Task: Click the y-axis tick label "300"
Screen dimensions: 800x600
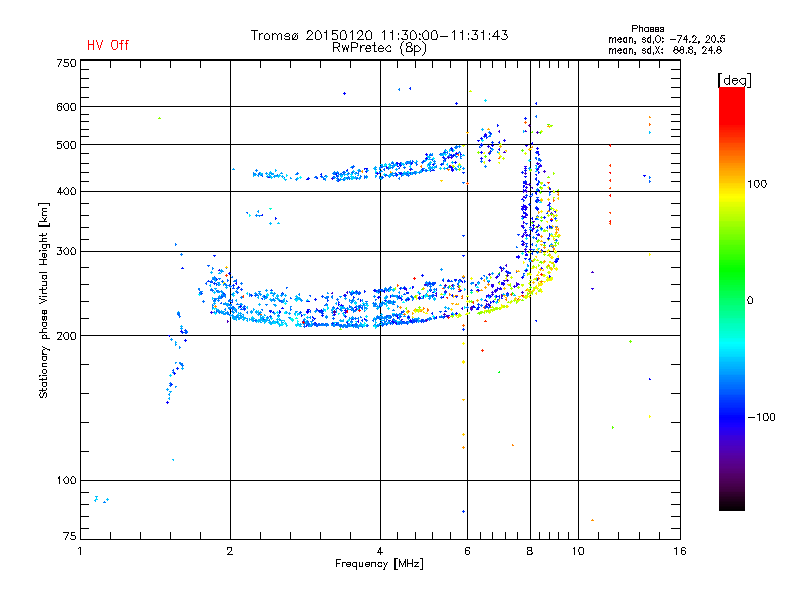Action: 66,251
